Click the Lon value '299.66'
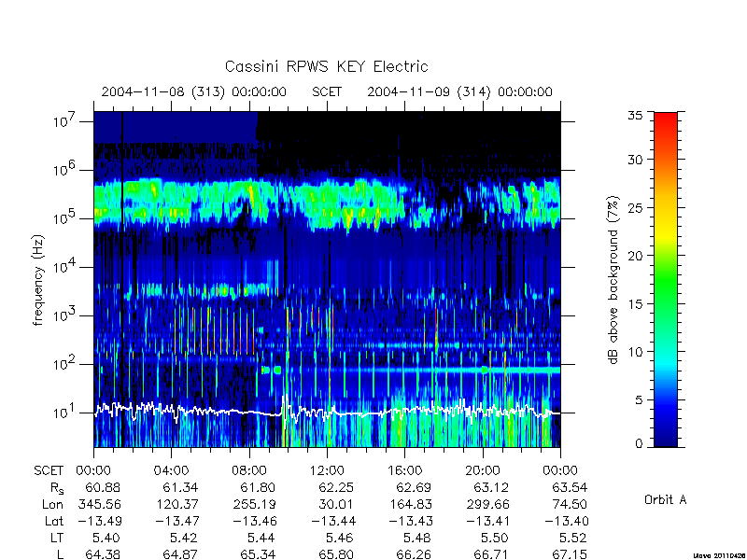The height and width of the screenshot is (560, 747). (x=488, y=504)
